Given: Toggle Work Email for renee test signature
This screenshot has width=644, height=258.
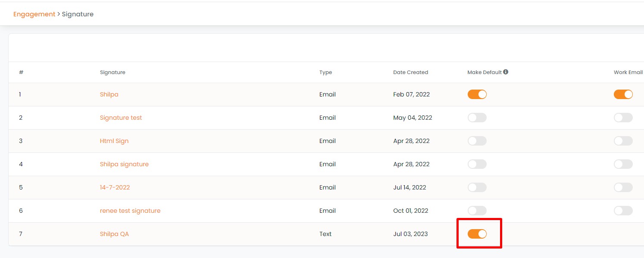Looking at the screenshot, I should [623, 211].
